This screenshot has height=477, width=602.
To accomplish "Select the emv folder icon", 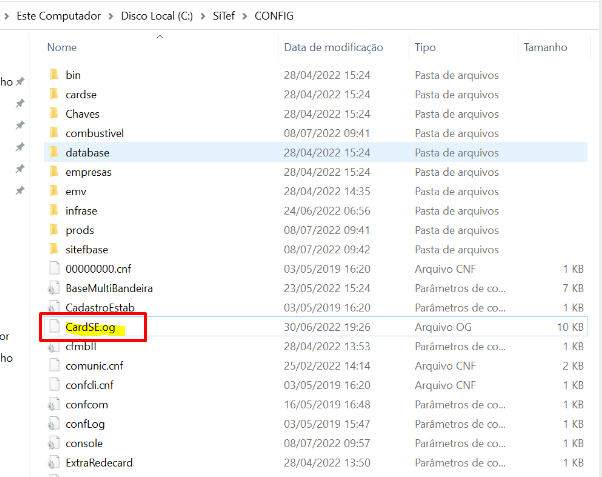I will [x=54, y=191].
